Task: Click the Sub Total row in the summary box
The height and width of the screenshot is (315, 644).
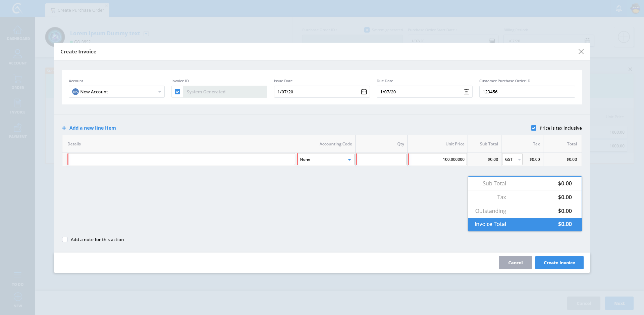Action: (525, 183)
